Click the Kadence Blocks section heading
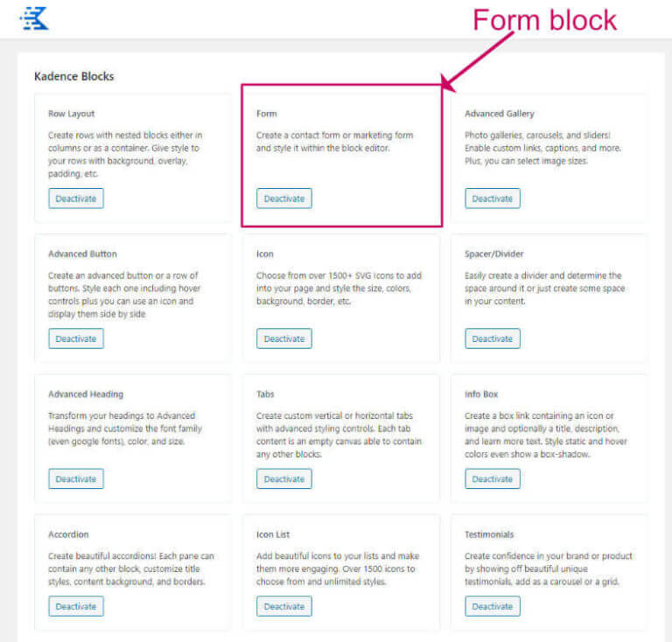The image size is (672, 642). click(73, 76)
